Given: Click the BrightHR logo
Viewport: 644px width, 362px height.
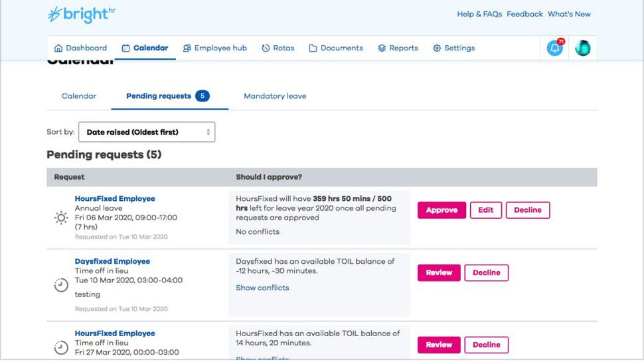Looking at the screenshot, I should coord(82,14).
